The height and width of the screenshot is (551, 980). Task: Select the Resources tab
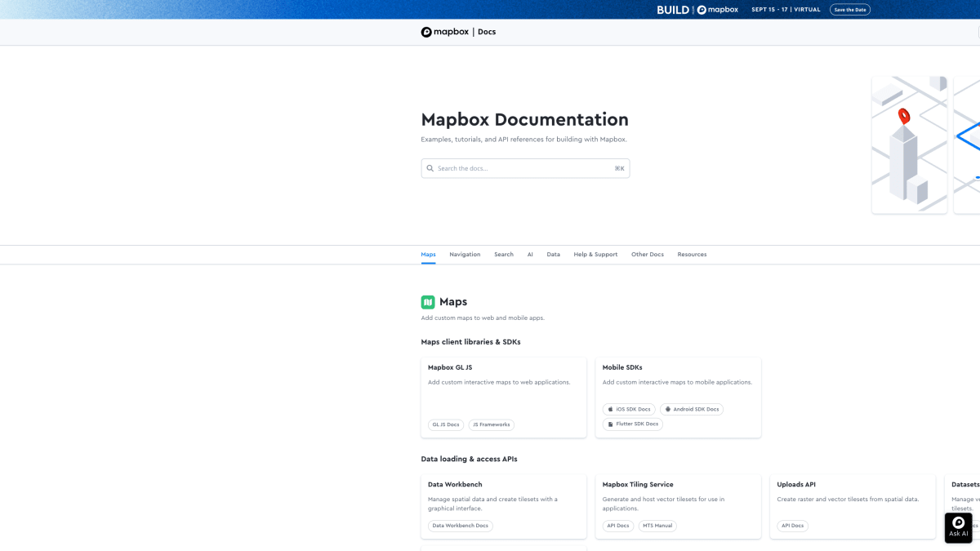coord(692,255)
